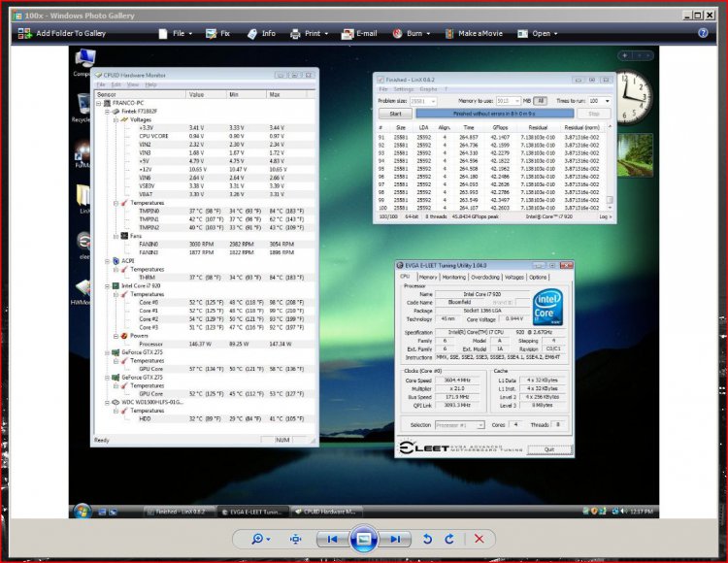Open Help menu in CPUID Hardware Monitor
728x563 pixels.
[150, 84]
